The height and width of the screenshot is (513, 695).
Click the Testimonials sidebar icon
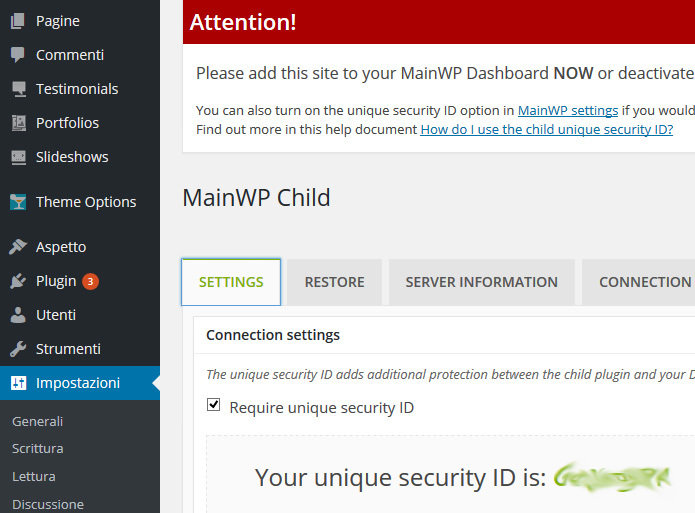click(x=19, y=89)
